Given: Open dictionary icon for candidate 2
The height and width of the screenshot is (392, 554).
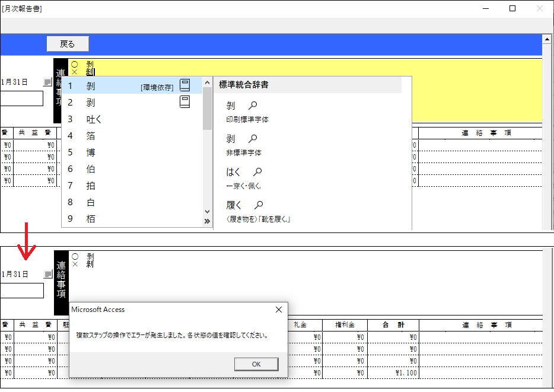Looking at the screenshot, I should (184, 102).
